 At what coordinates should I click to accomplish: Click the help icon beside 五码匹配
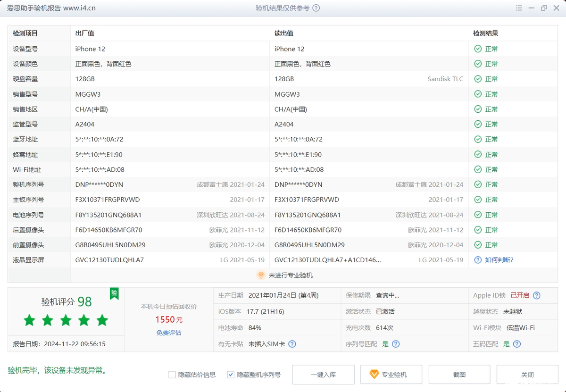[x=516, y=344]
